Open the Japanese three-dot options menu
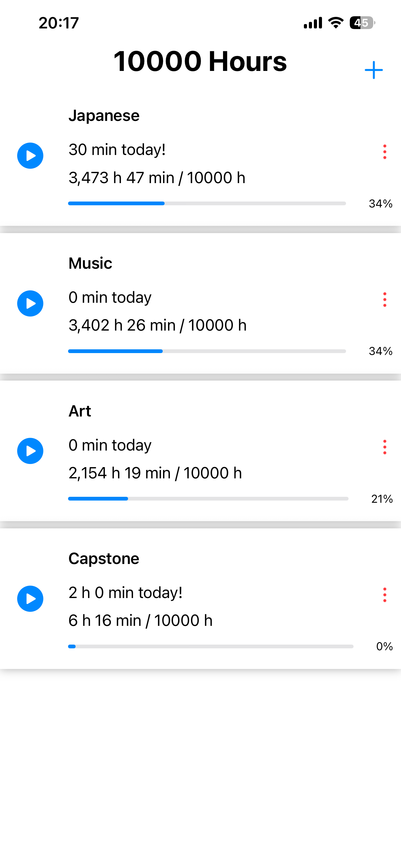 pyautogui.click(x=384, y=152)
